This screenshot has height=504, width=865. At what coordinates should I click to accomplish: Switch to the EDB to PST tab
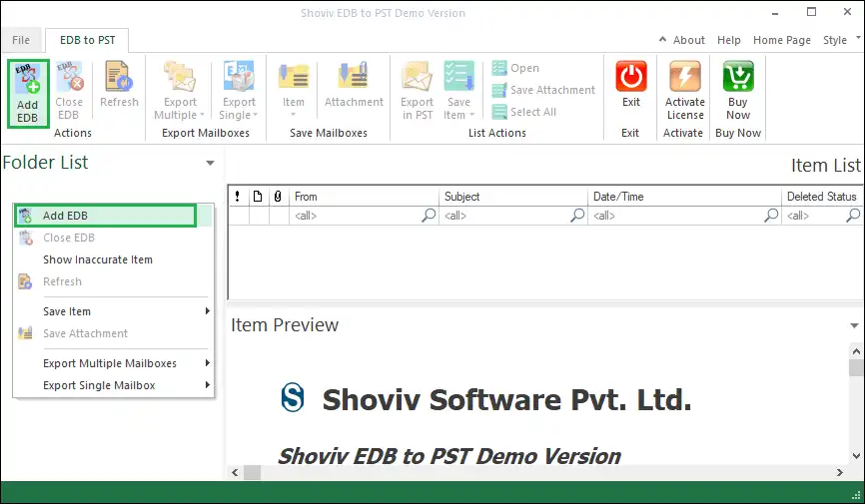(87, 40)
